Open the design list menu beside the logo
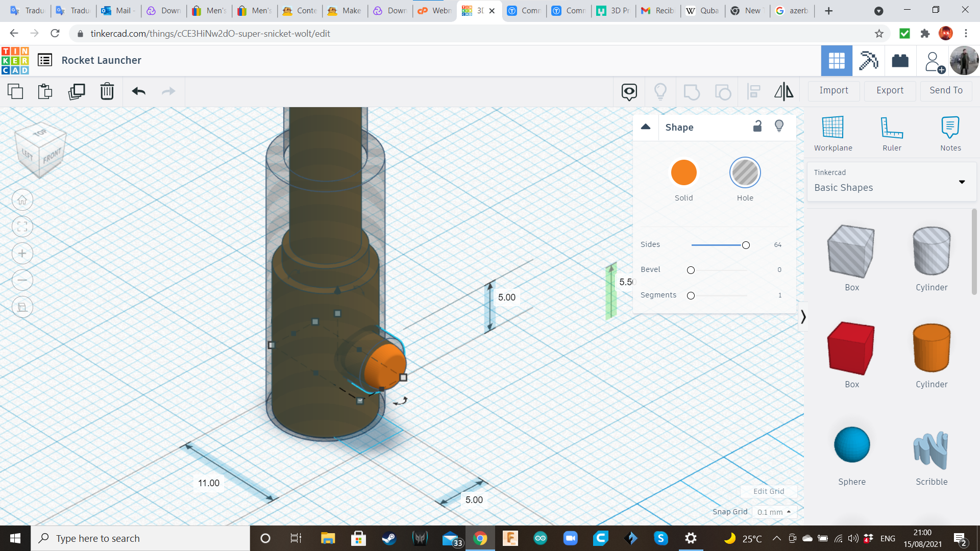Viewport: 980px width, 551px height. click(x=45, y=60)
